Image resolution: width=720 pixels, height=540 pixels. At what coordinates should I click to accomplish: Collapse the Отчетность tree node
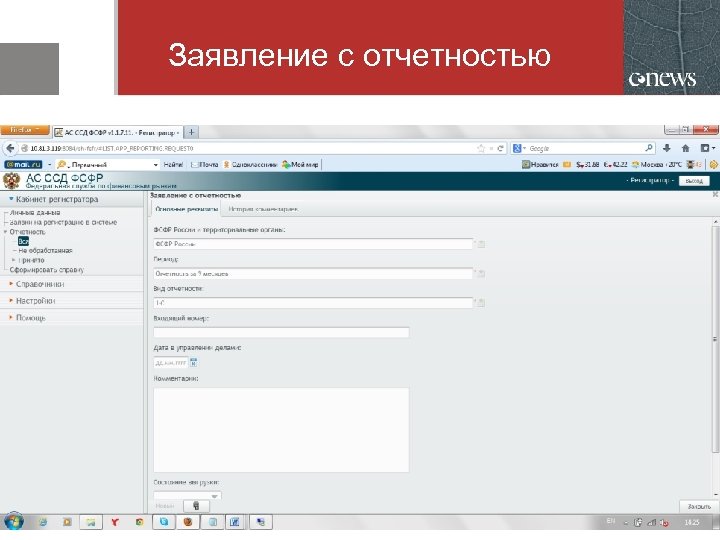point(6,232)
